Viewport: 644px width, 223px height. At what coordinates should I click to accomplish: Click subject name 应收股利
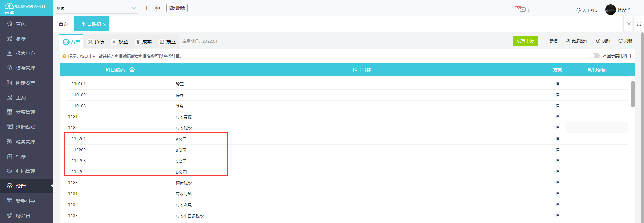184,194
